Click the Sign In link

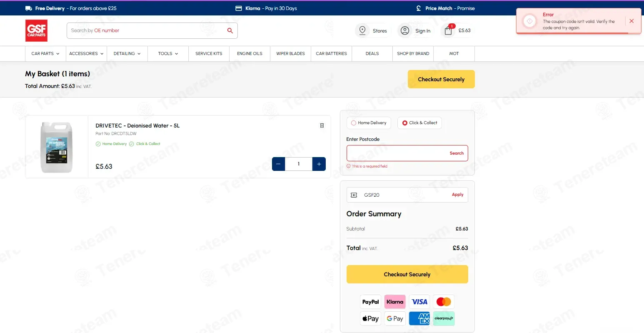(x=423, y=31)
